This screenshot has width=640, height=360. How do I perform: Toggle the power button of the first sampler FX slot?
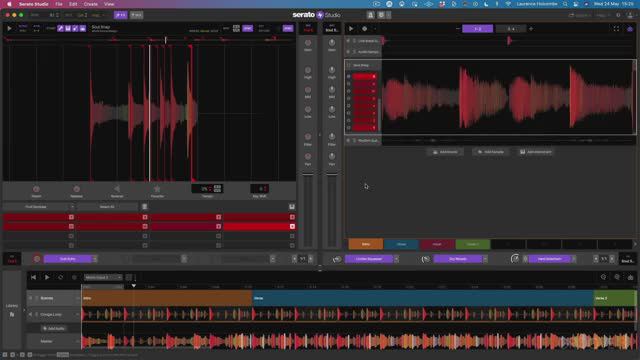[x=37, y=259]
